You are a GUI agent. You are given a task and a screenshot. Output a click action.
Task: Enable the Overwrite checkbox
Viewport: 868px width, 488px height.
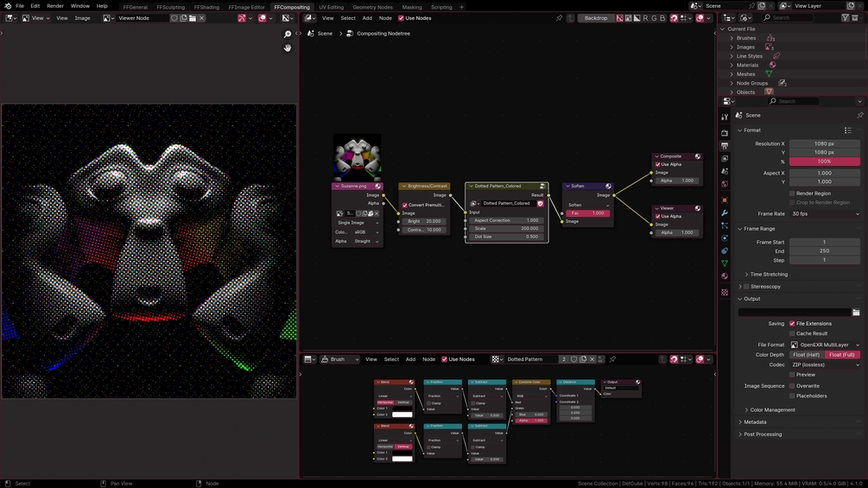pos(792,386)
